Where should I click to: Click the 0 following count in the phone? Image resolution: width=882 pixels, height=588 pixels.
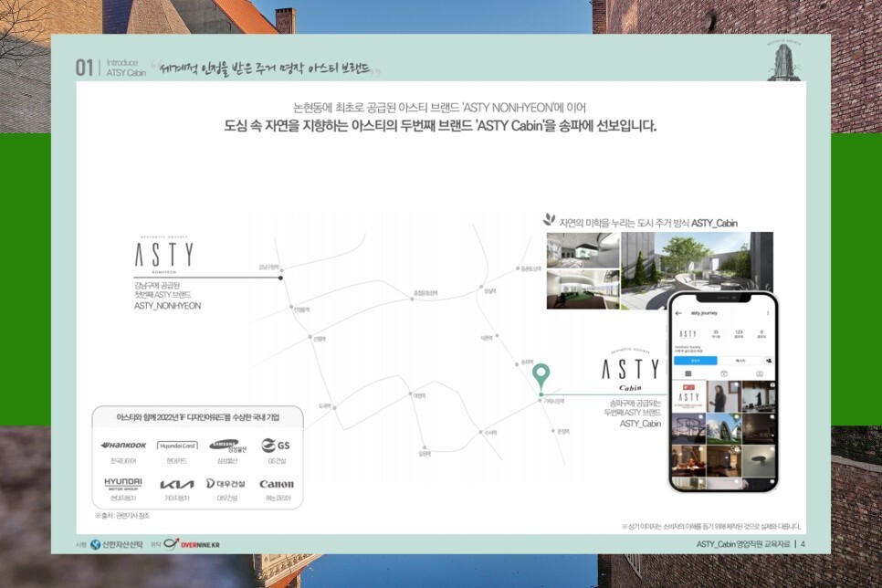(x=761, y=333)
